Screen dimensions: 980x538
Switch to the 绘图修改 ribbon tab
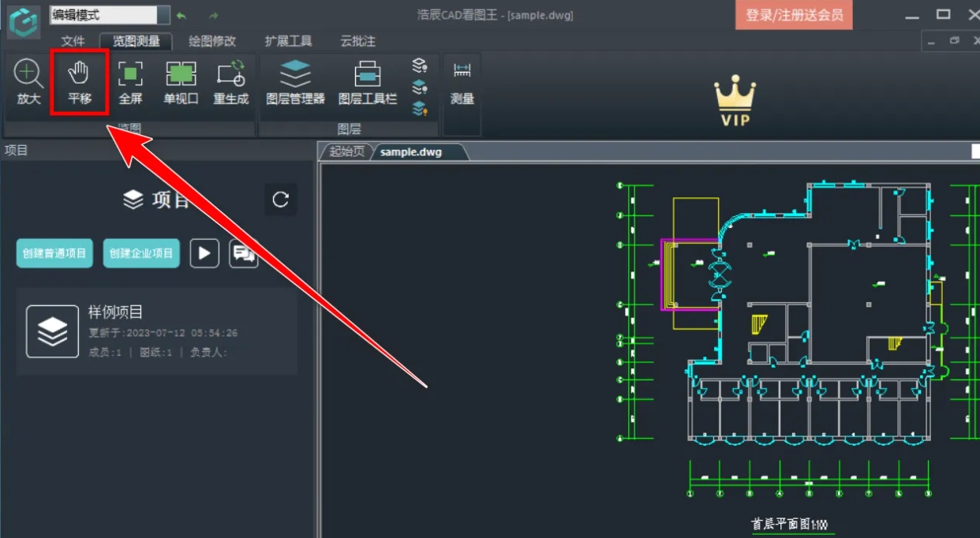pyautogui.click(x=212, y=41)
